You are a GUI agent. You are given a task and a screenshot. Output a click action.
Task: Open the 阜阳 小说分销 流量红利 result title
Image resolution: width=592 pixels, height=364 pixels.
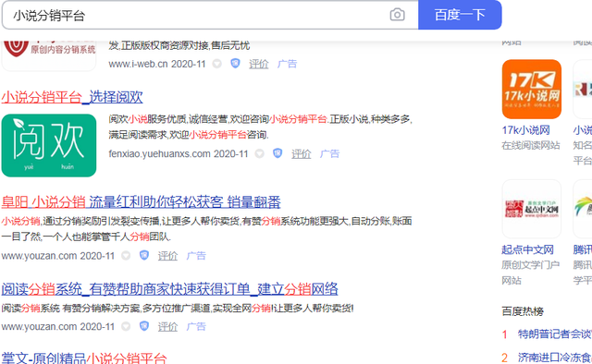pos(142,202)
